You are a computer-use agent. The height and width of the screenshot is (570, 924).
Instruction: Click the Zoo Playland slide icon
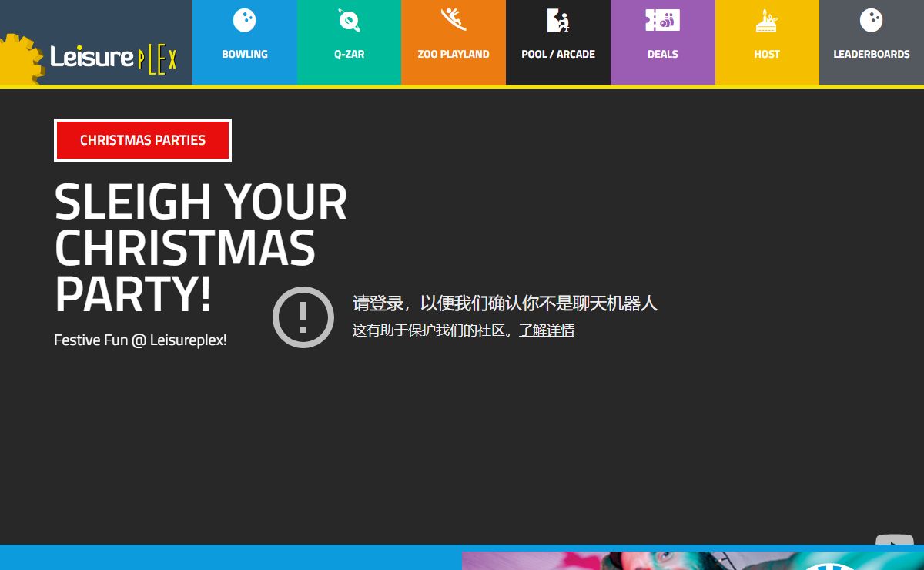coord(454,20)
